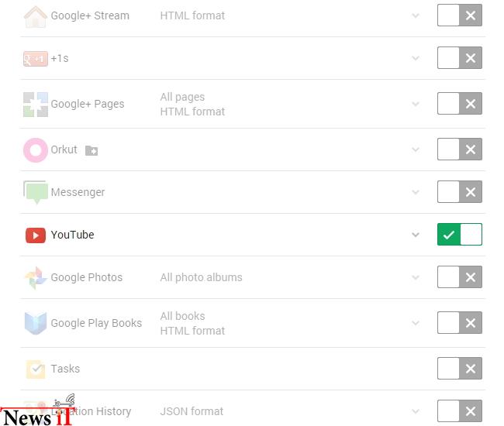Image resolution: width=504 pixels, height=426 pixels.
Task: Expand the Google Play Books chevron
Action: point(416,323)
